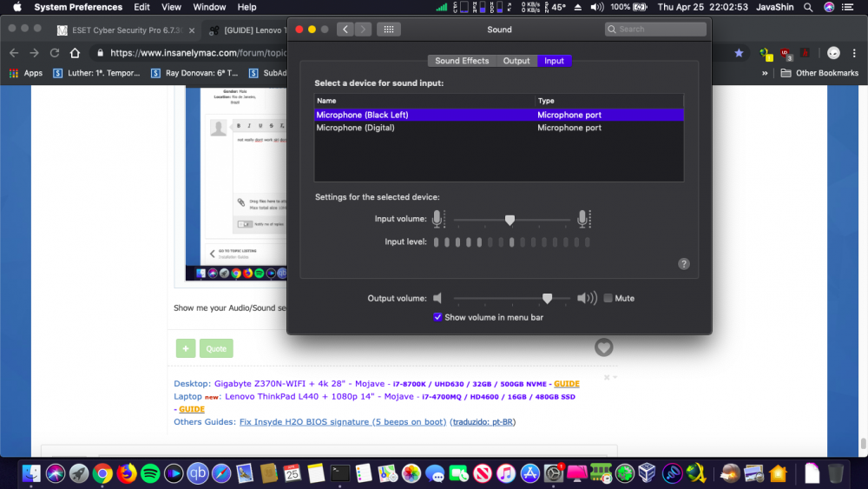Switch to the Sound Effects tab

tap(462, 61)
